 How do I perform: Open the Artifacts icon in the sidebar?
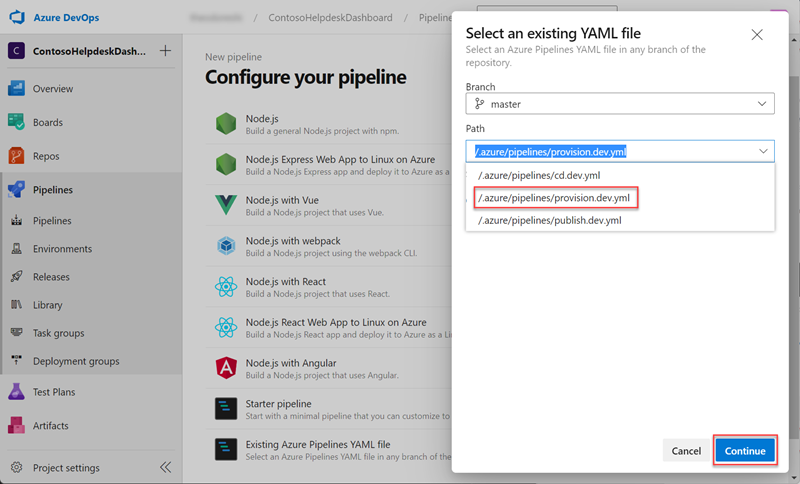pos(16,425)
